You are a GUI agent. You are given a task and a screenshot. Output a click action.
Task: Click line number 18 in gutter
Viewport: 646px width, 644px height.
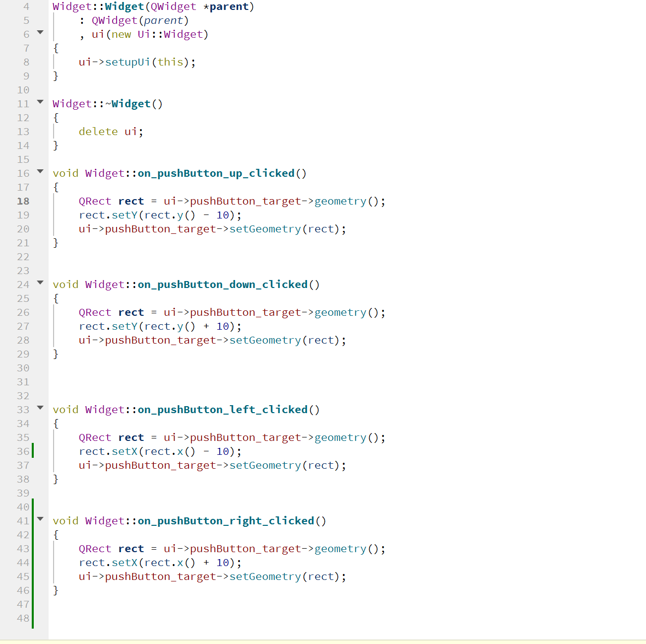(x=23, y=201)
